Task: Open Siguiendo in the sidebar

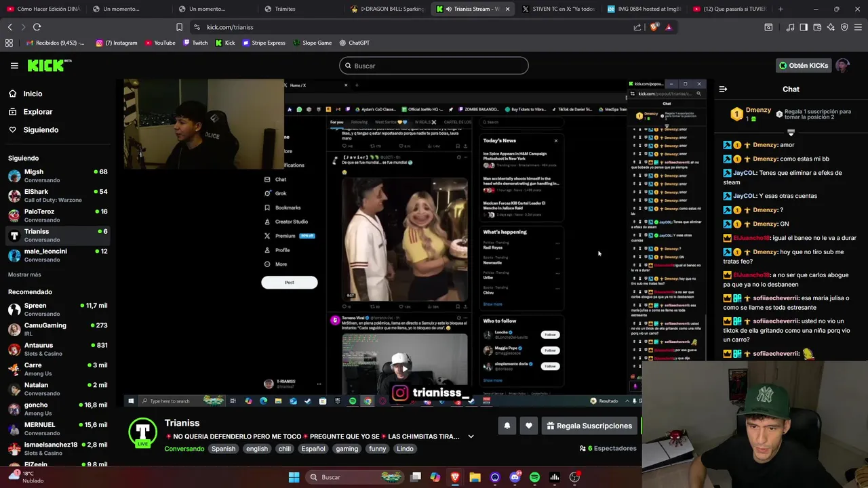Action: tap(41, 129)
